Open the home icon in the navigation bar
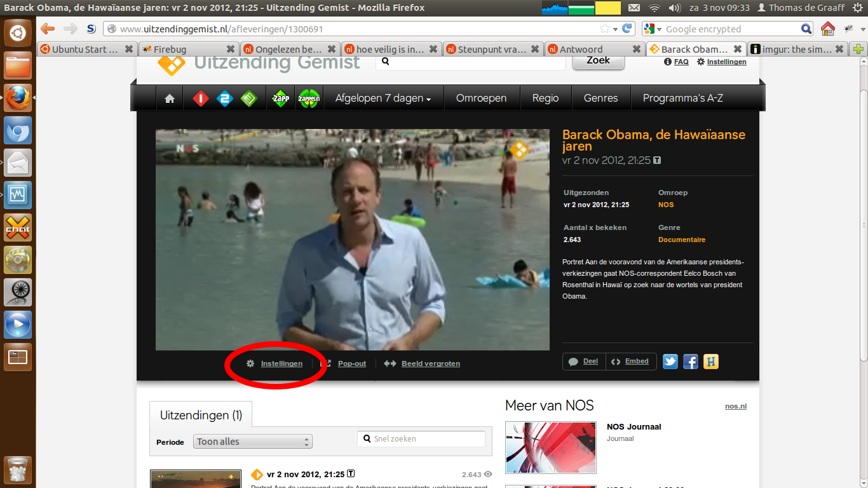The height and width of the screenshot is (488, 868). (170, 98)
